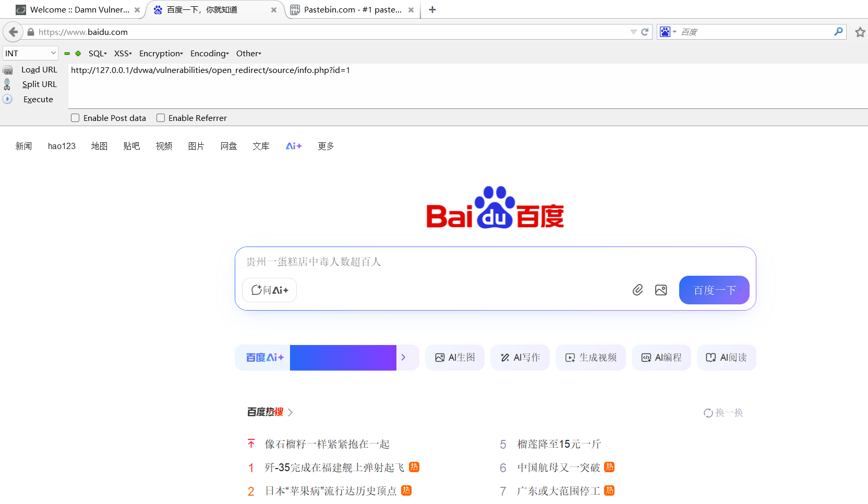Enable Post data checkbox
The image size is (868, 504).
point(75,118)
